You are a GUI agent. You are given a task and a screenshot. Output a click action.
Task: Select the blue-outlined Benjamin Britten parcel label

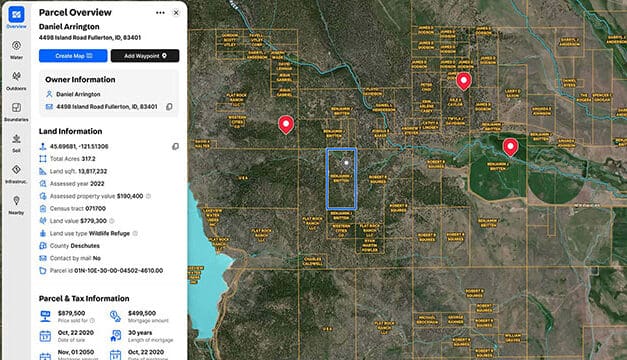(341, 178)
